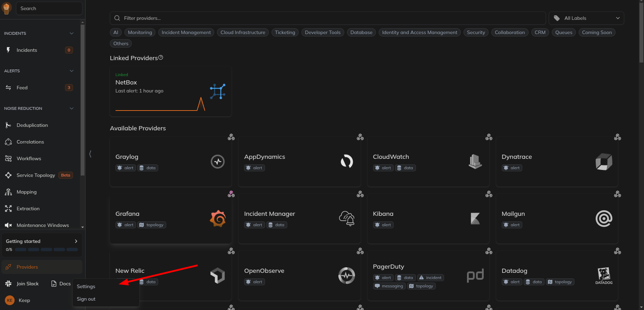Toggle the Incident Management filter
Image resolution: width=644 pixels, height=310 pixels.
(186, 32)
